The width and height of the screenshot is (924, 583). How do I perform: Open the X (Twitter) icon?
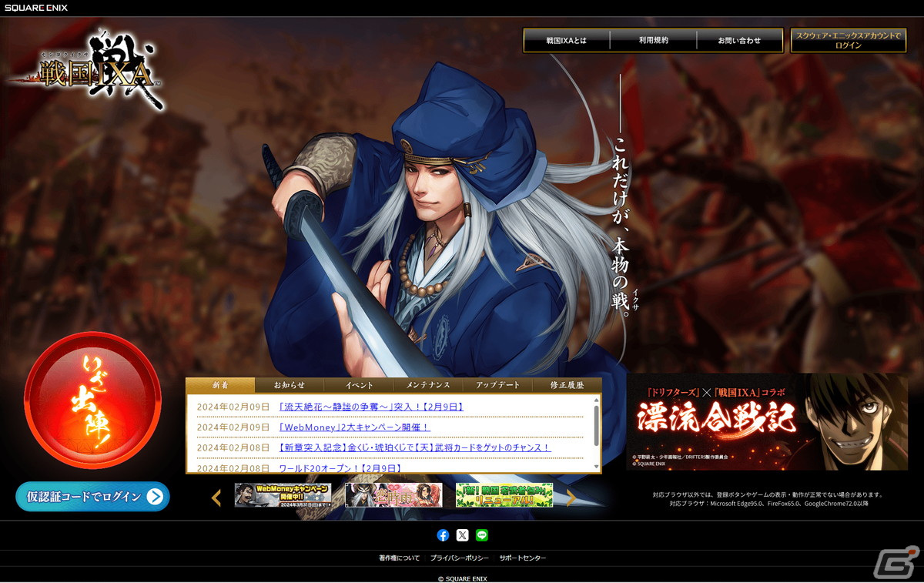pos(462,534)
